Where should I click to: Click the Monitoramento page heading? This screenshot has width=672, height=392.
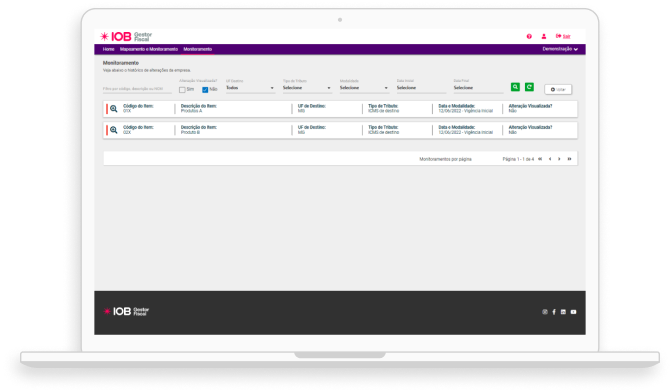pos(121,63)
